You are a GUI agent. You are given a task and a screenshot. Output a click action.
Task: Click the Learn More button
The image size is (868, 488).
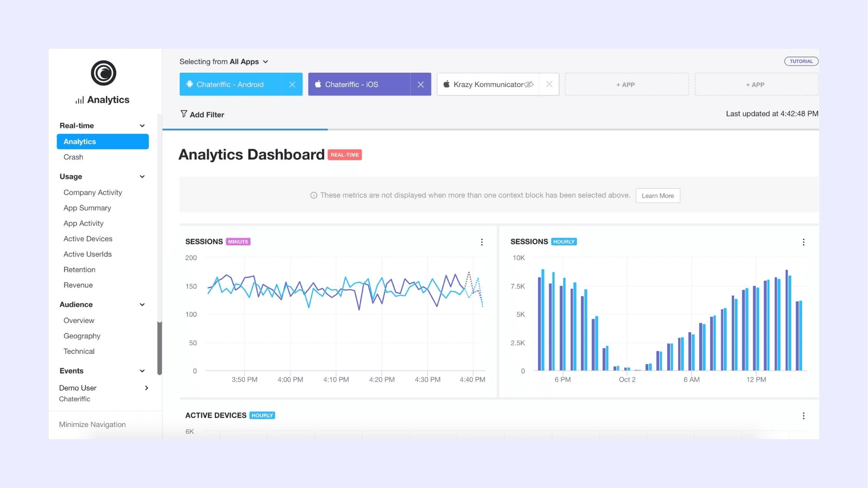(x=658, y=196)
